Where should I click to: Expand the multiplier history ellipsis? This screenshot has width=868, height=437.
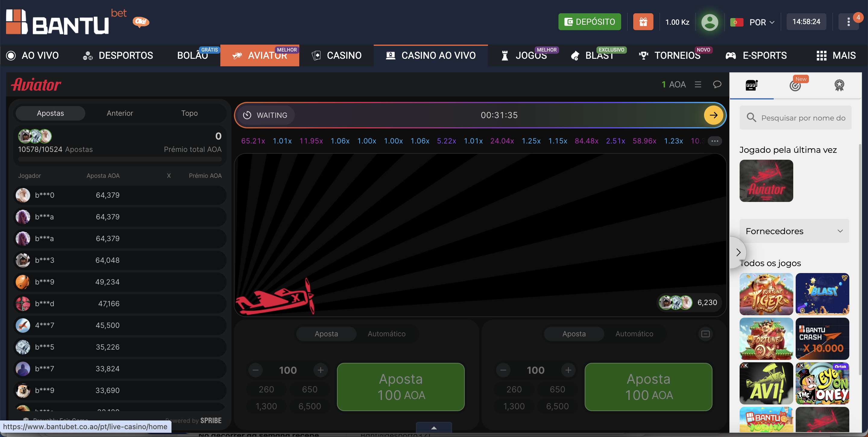coord(715,141)
